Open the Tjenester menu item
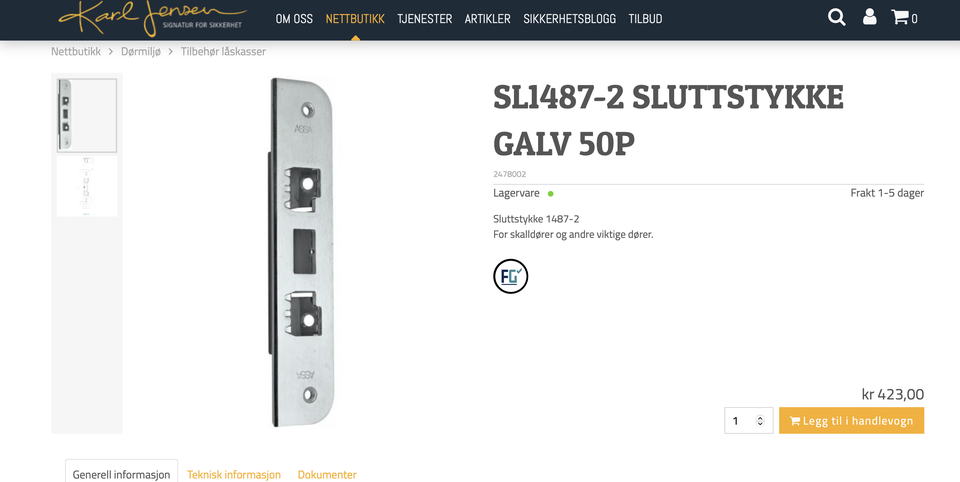The height and width of the screenshot is (482, 960). pyautogui.click(x=424, y=18)
